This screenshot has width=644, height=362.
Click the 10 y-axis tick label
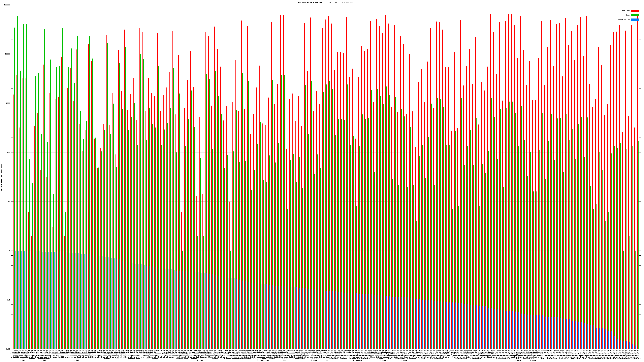(x=9, y=202)
